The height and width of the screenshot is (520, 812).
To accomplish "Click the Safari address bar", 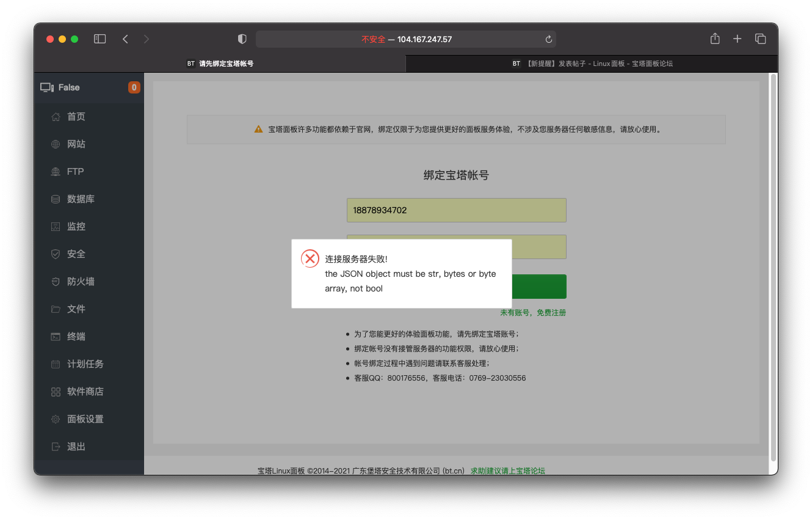I will pos(406,39).
